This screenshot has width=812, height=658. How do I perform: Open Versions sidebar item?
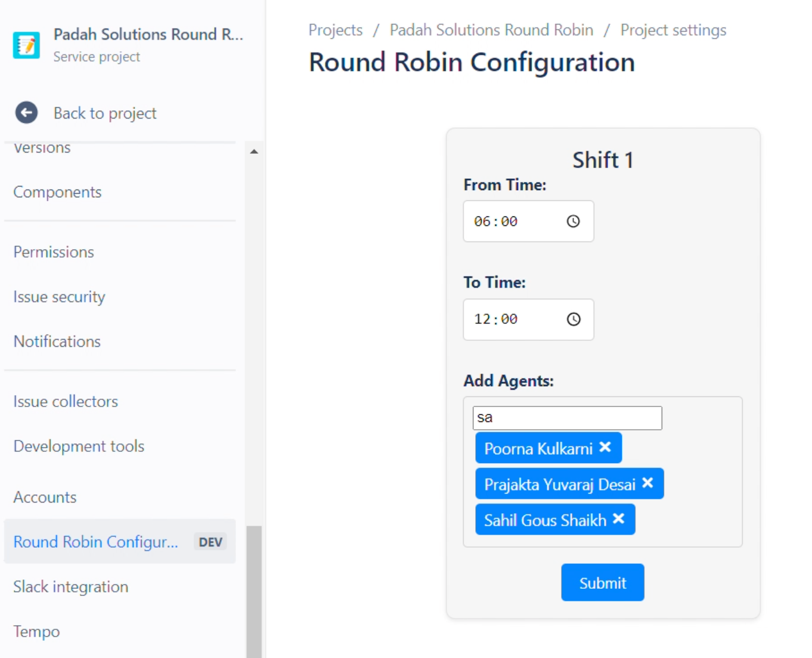pyautogui.click(x=42, y=148)
